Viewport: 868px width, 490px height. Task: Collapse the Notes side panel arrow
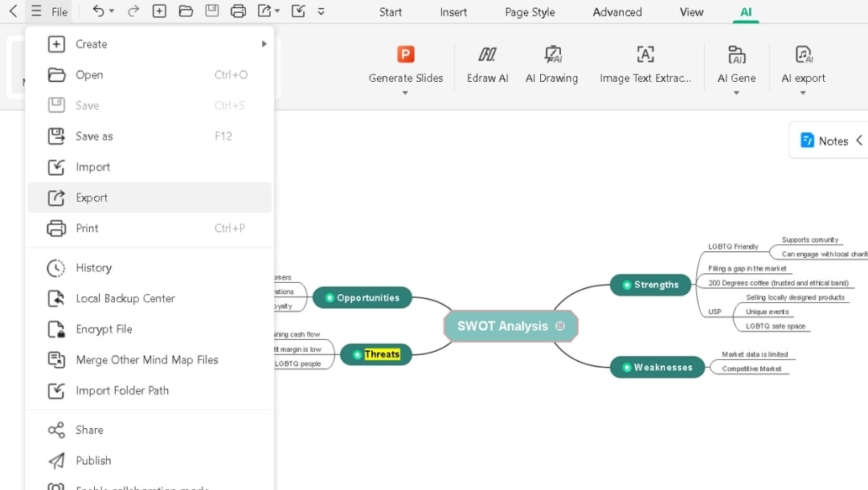(x=858, y=141)
